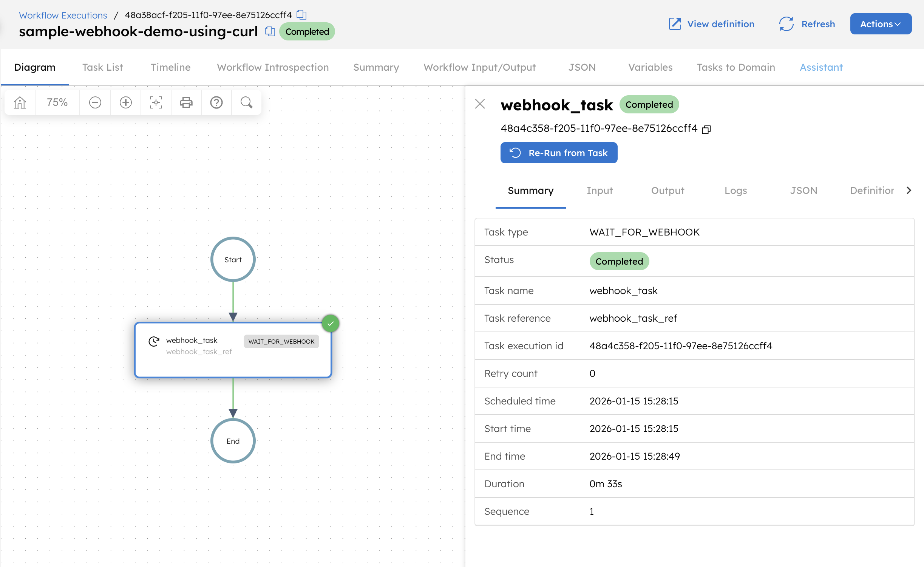Screen dimensions: 924x567
Task: Switch to the task Output tab
Action: pyautogui.click(x=668, y=191)
